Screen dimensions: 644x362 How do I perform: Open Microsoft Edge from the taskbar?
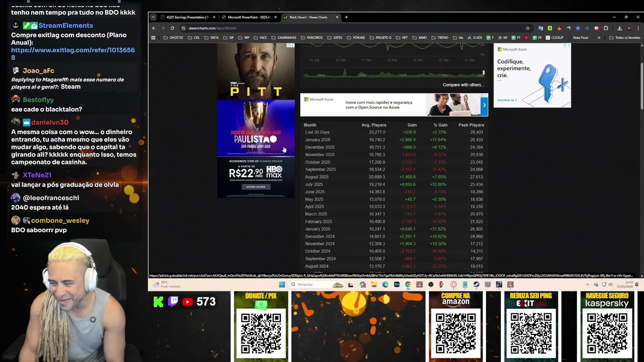pos(385,285)
